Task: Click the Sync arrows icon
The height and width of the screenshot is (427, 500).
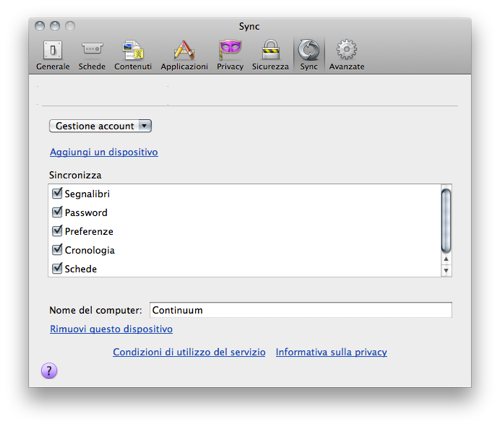Action: (309, 50)
